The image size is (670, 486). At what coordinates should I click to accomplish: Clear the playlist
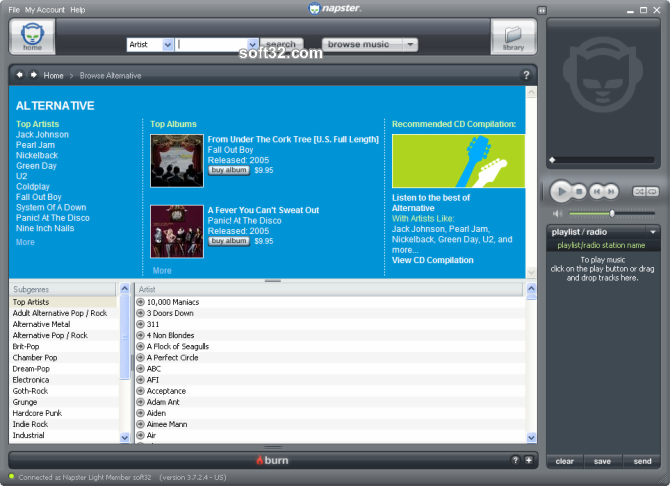click(564, 461)
